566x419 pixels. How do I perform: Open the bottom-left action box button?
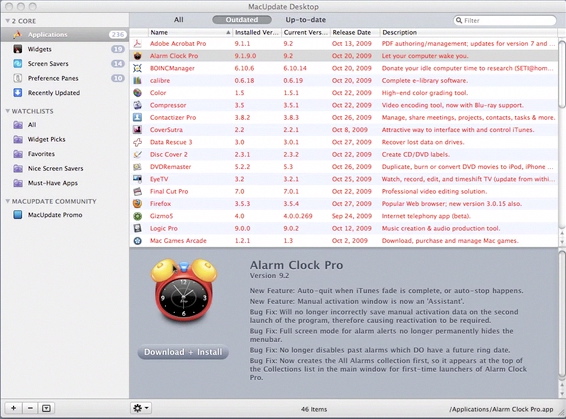coord(46,408)
